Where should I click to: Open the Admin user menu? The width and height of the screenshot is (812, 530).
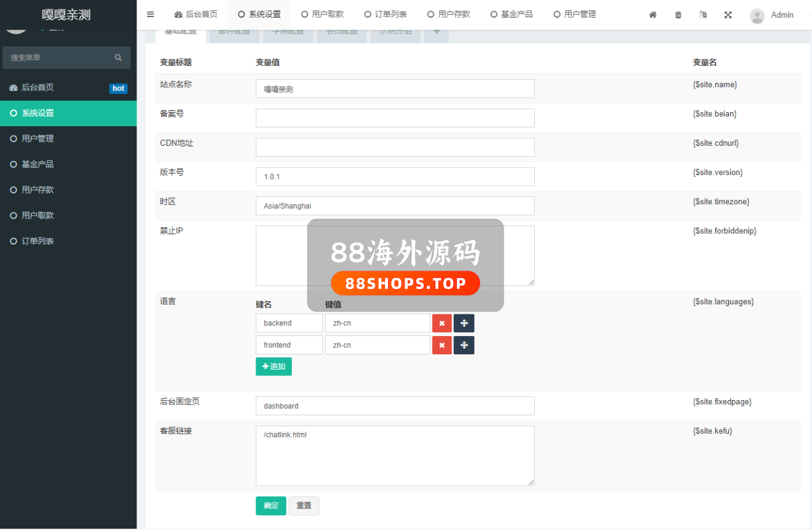(x=771, y=15)
